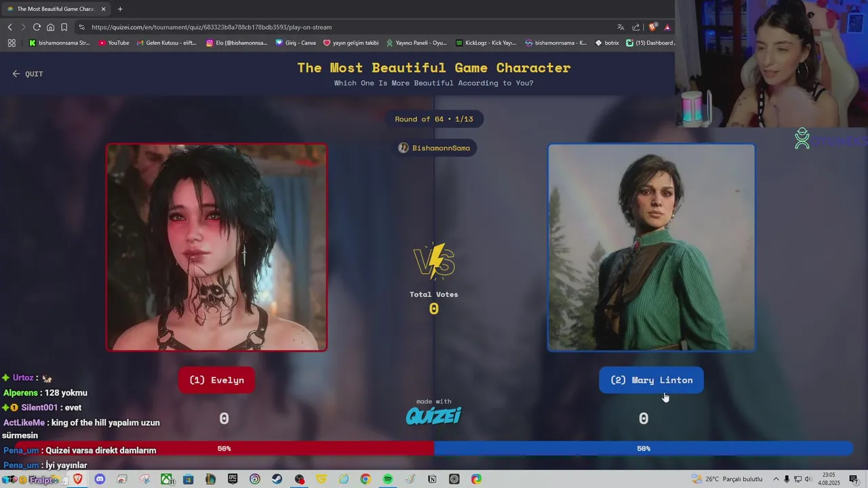Screen dimensions: 868x488
Task: Open Discord from the taskbar
Action: 100,479
